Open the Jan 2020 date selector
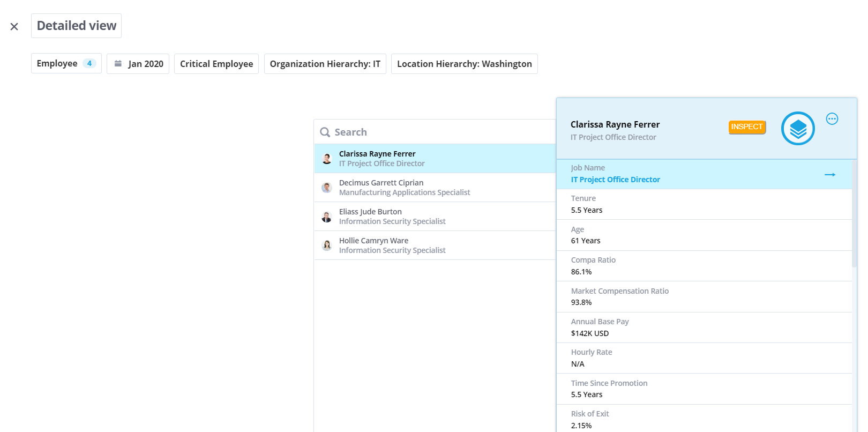The height and width of the screenshot is (432, 868). 138,64
